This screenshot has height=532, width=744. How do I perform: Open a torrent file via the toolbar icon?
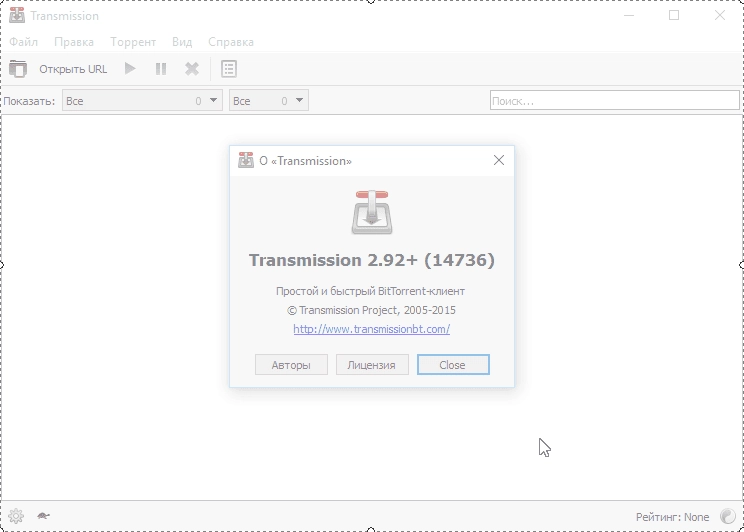tap(18, 69)
